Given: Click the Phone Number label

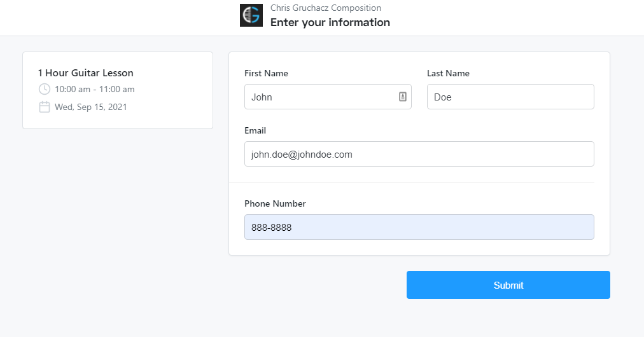Looking at the screenshot, I should [x=275, y=203].
